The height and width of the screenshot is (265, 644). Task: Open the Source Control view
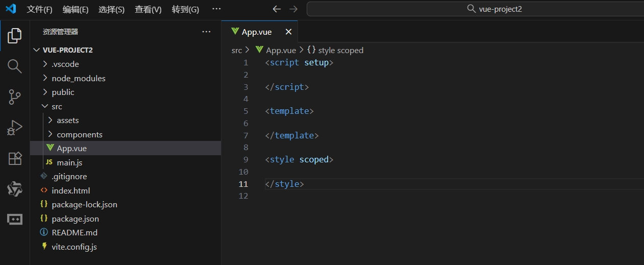[x=14, y=97]
